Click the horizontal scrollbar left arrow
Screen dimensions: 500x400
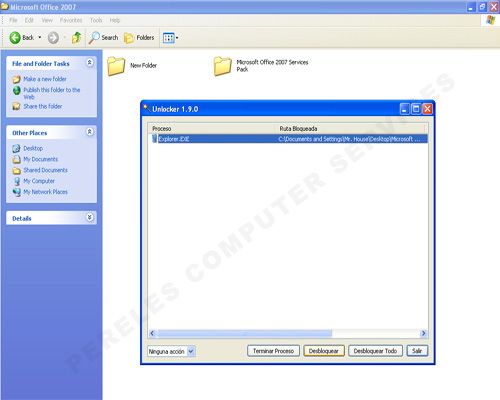tap(153, 333)
